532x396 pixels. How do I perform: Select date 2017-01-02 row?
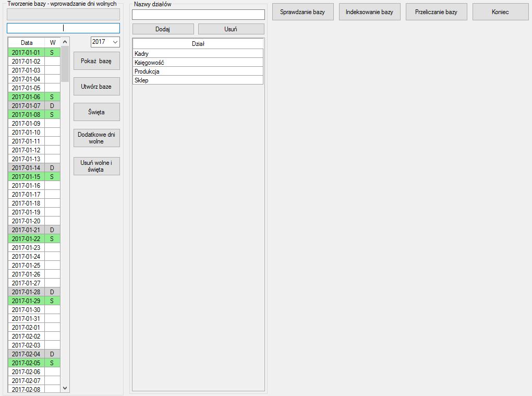34,62
